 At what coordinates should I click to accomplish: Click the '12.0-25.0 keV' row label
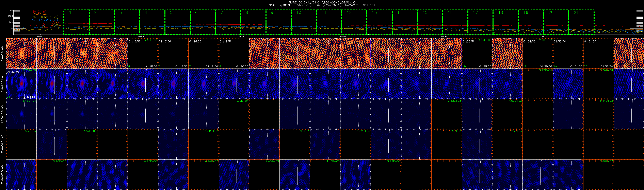point(2,114)
